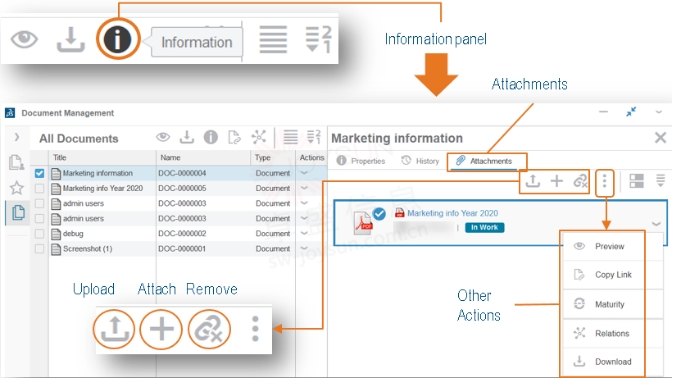Open the Favorites star in left sidebar
Viewport: 673px width, 378px height.
[x=17, y=188]
